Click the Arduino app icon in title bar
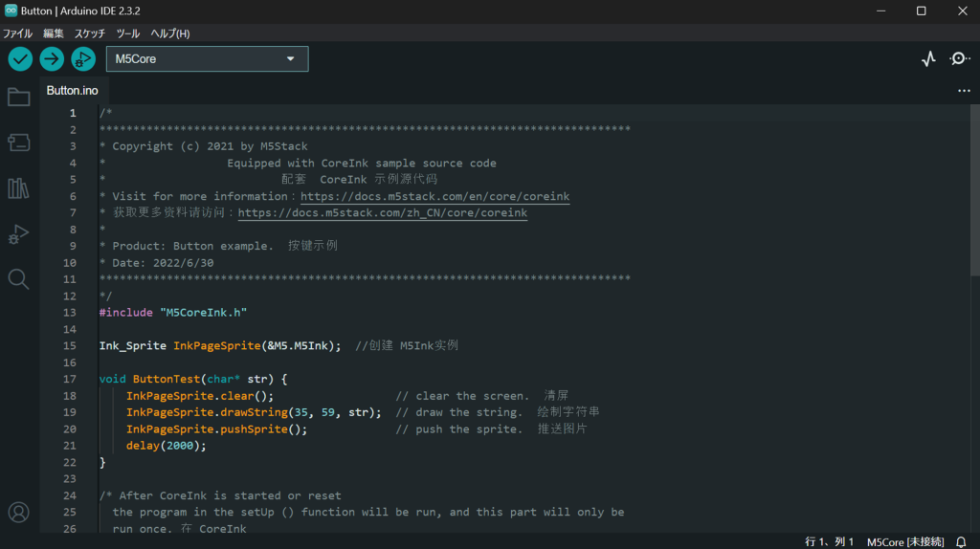The image size is (980, 549). coord(11,11)
